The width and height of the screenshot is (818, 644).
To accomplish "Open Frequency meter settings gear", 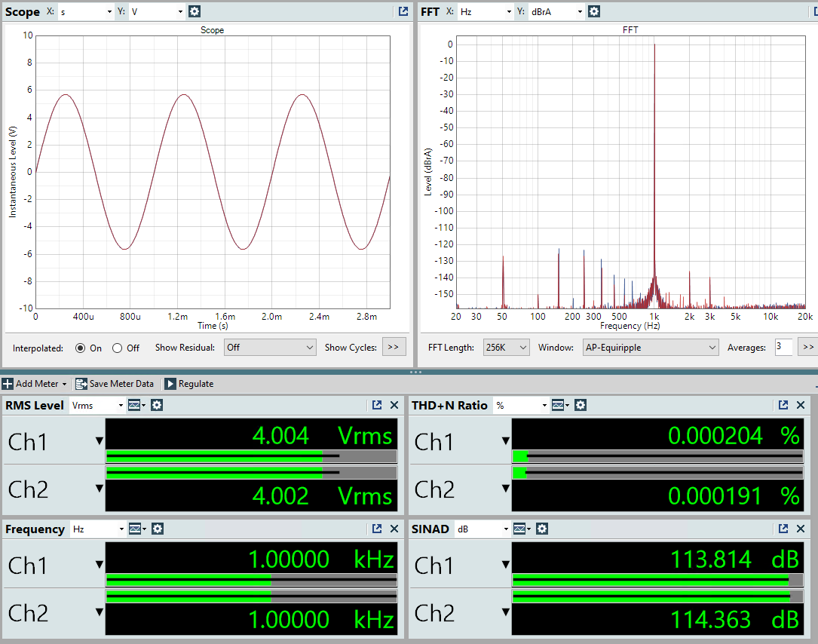I will pos(158,529).
